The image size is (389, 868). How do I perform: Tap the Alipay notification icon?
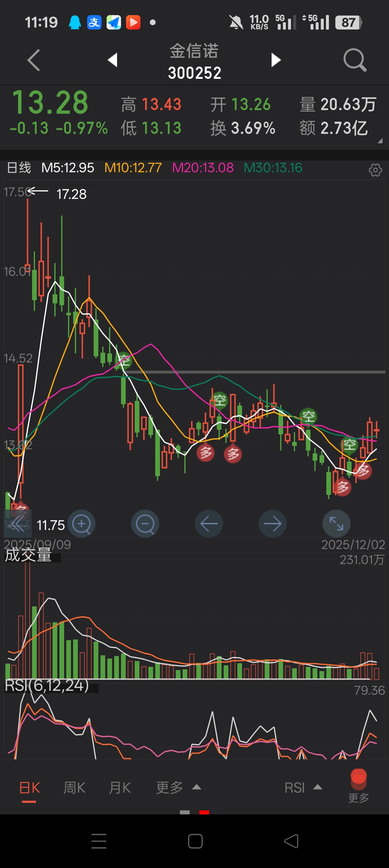pos(94,23)
